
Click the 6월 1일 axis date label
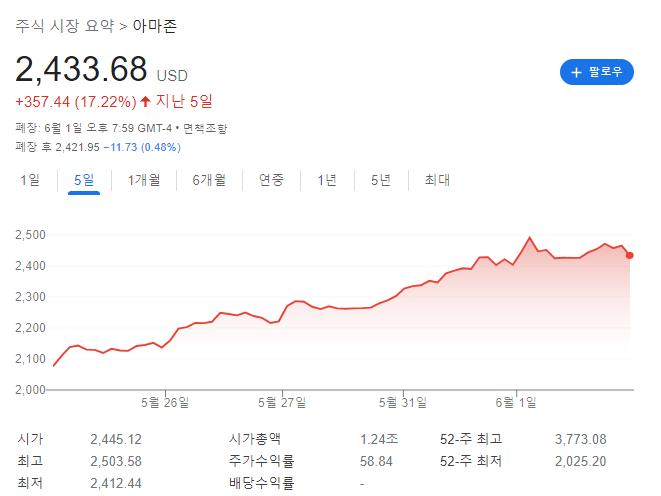516,402
